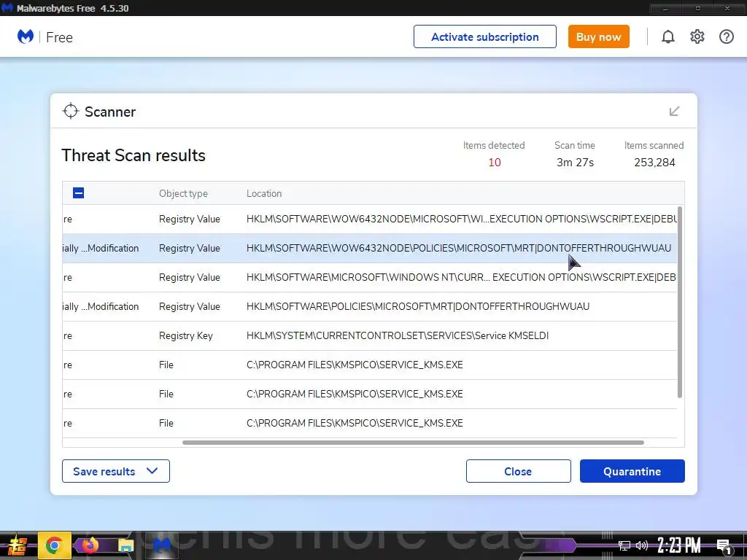Click the network icon in system tray
The height and width of the screenshot is (560, 747).
tap(624, 545)
